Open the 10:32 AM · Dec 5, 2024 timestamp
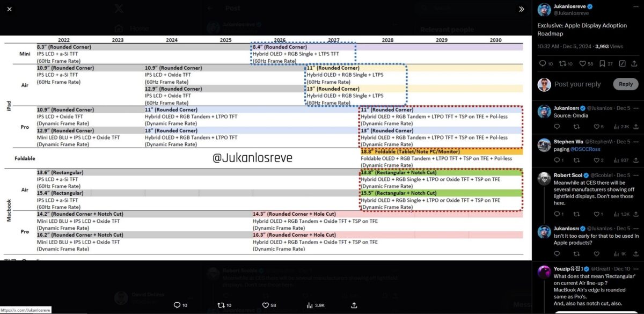644x314 pixels. 565,47
